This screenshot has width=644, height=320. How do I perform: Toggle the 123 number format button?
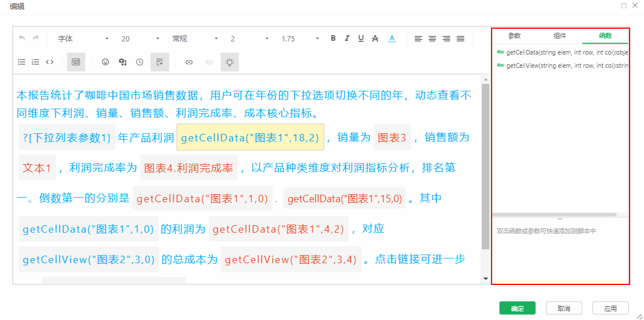click(76, 62)
